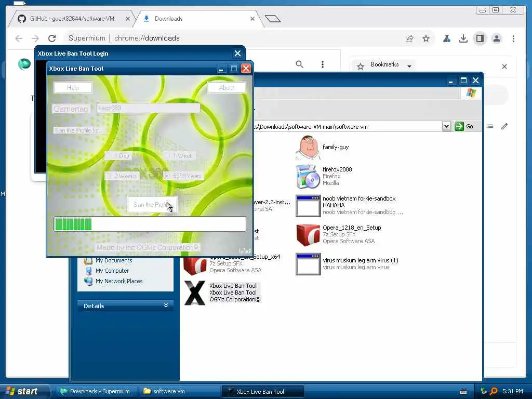532x399 pixels.
Task: Expand the Explorer address bar dropdown
Action: (446, 127)
